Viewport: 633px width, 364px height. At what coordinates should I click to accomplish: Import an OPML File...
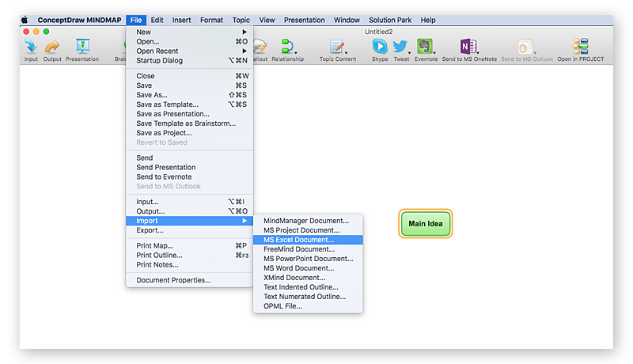click(x=308, y=306)
